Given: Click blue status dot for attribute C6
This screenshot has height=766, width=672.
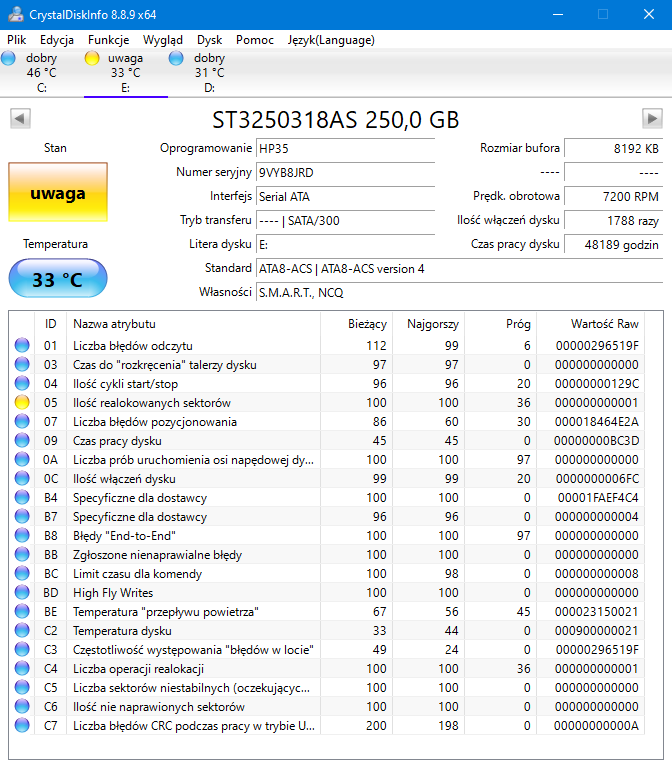Looking at the screenshot, I should [x=22, y=706].
